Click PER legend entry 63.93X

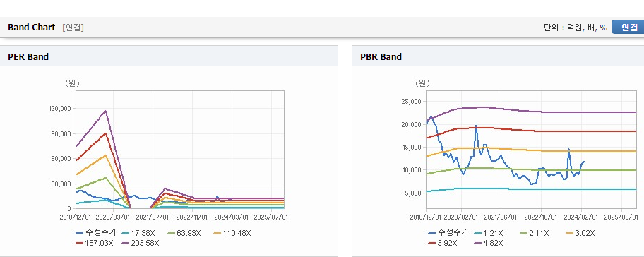184,233
